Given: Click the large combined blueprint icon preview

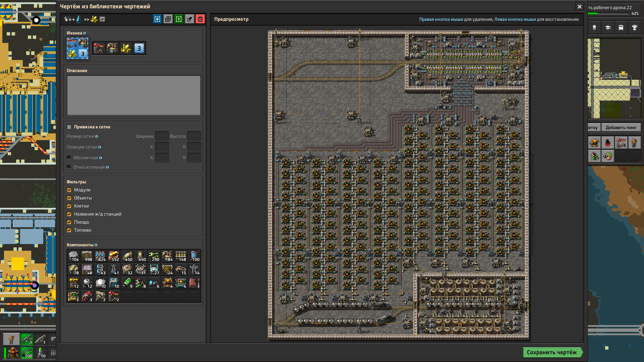Looking at the screenshot, I should pyautogui.click(x=77, y=48).
